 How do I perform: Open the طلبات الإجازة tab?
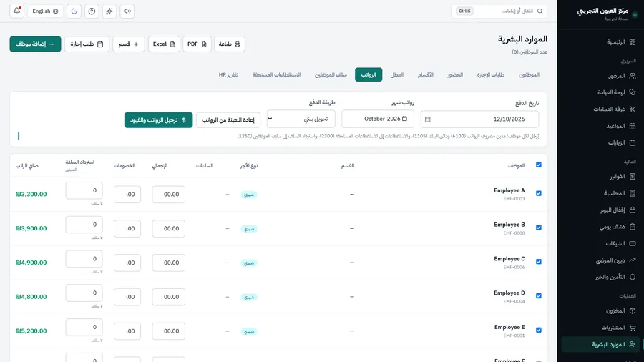(490, 74)
